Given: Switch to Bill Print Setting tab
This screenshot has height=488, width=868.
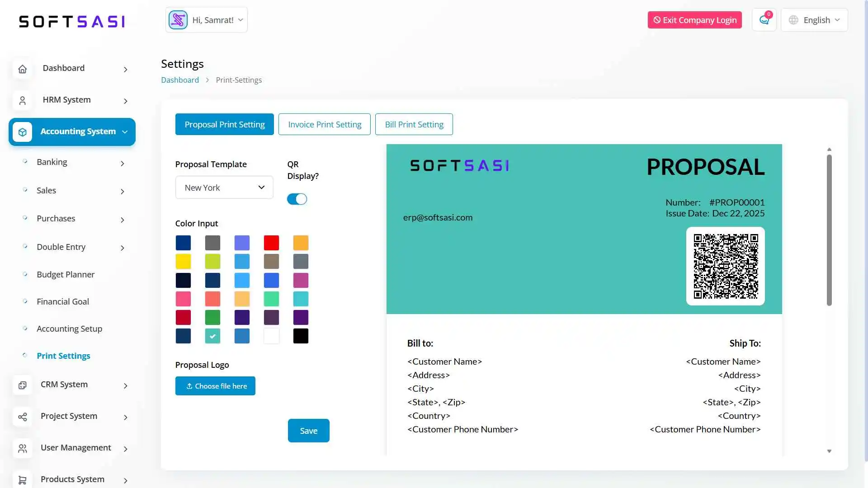Looking at the screenshot, I should coord(414,124).
